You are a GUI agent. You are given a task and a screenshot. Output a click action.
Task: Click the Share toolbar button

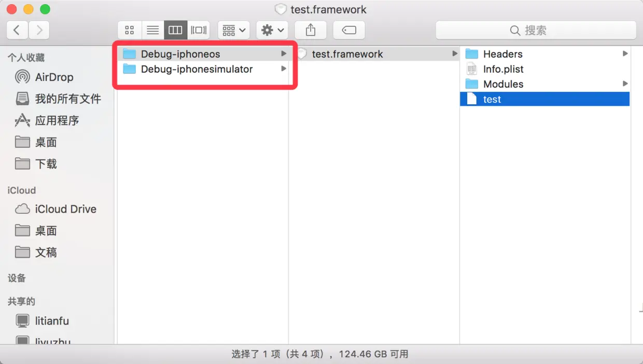[311, 30]
